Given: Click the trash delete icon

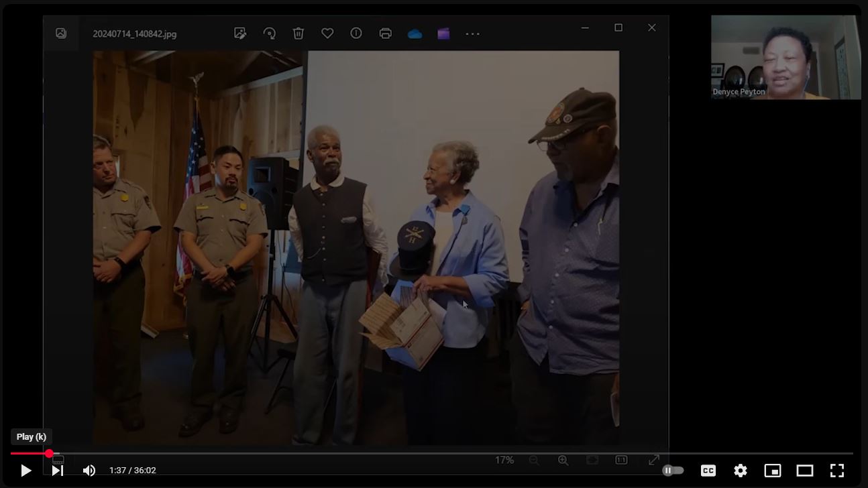Looking at the screenshot, I should [x=299, y=34].
